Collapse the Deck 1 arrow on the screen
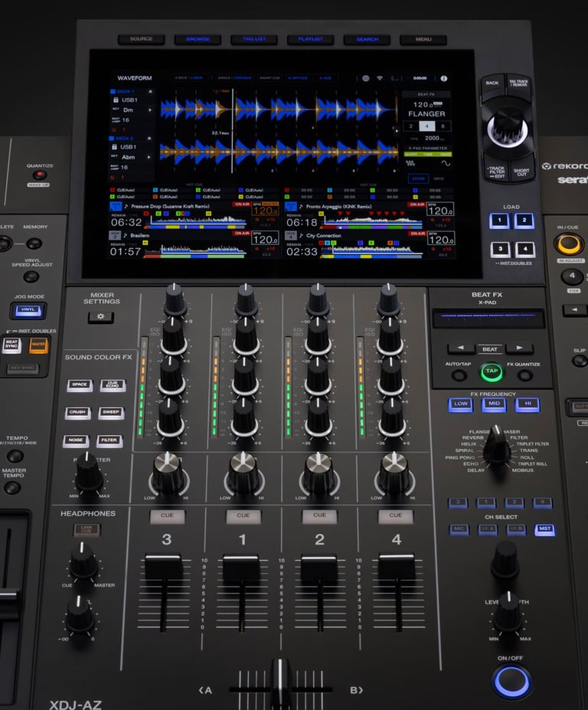 click(x=150, y=91)
